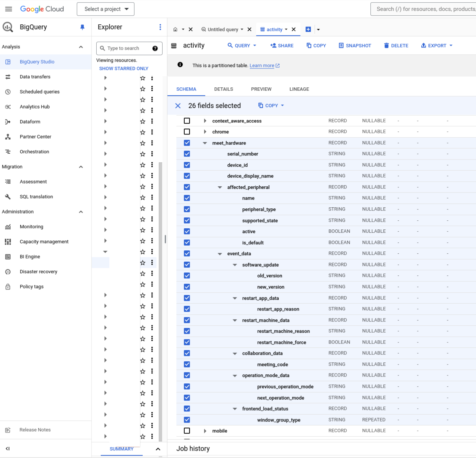
Task: Click the top COPY table button
Action: click(x=316, y=46)
